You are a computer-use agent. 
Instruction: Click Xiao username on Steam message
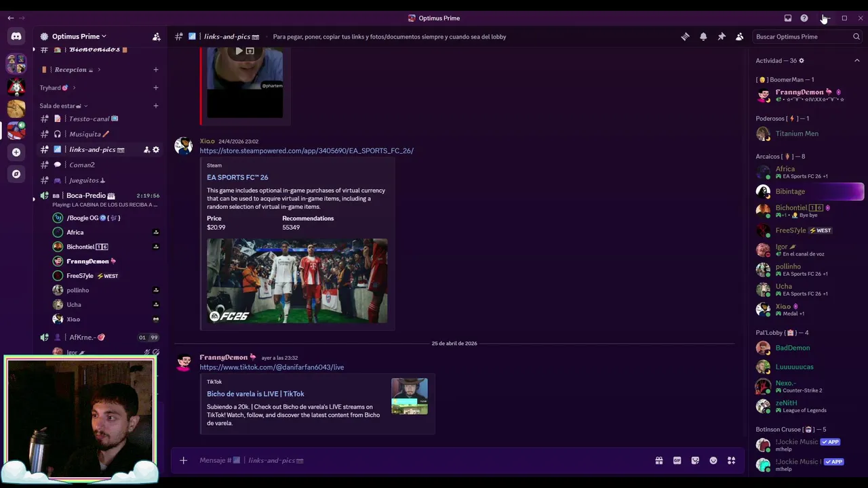click(207, 141)
